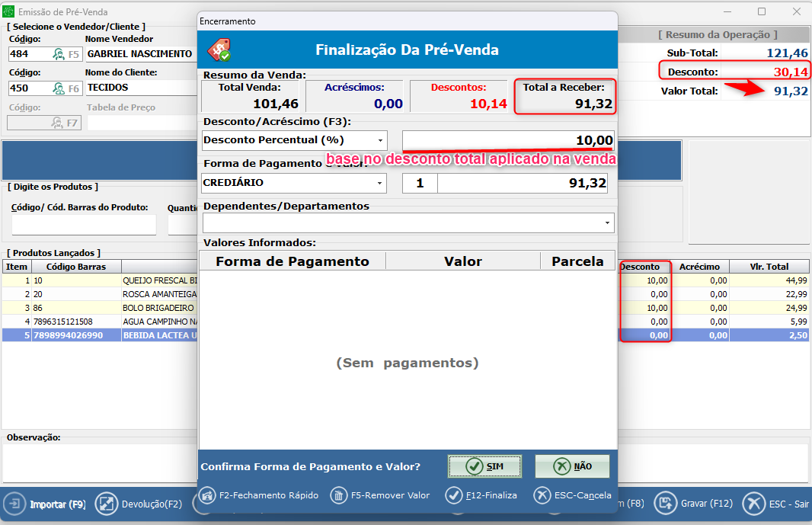
Task: Click the client search F6 icon
Action: click(x=59, y=88)
